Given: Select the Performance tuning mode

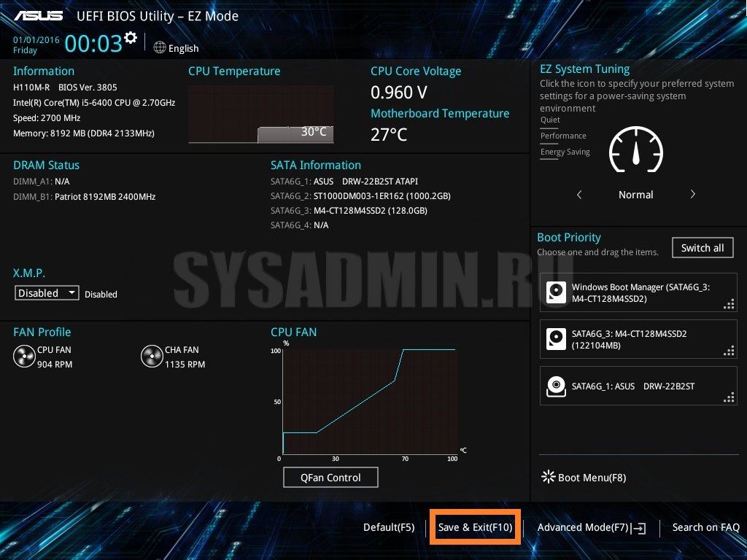Looking at the screenshot, I should tap(563, 136).
